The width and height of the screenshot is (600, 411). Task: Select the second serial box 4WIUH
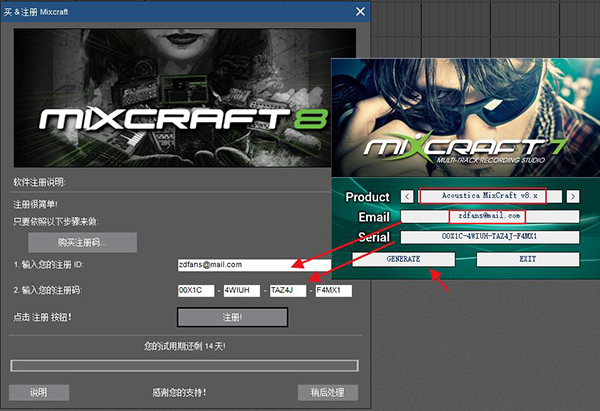coord(241,290)
